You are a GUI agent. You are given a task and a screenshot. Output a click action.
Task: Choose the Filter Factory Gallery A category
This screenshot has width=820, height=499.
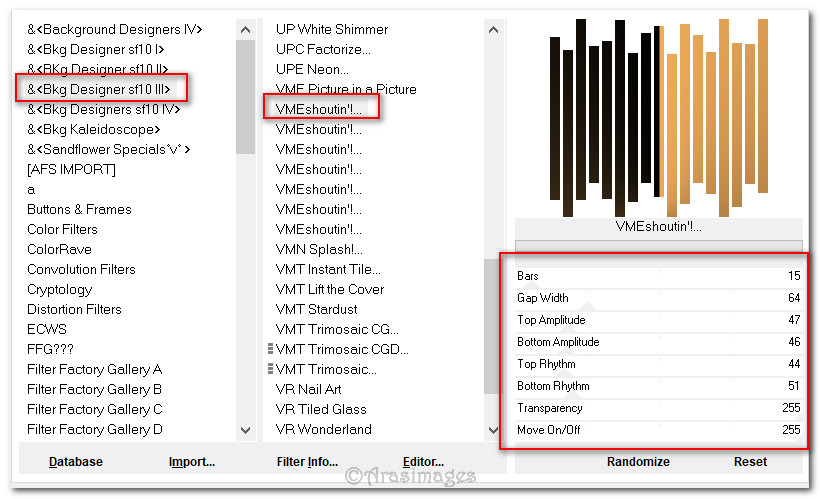[94, 369]
